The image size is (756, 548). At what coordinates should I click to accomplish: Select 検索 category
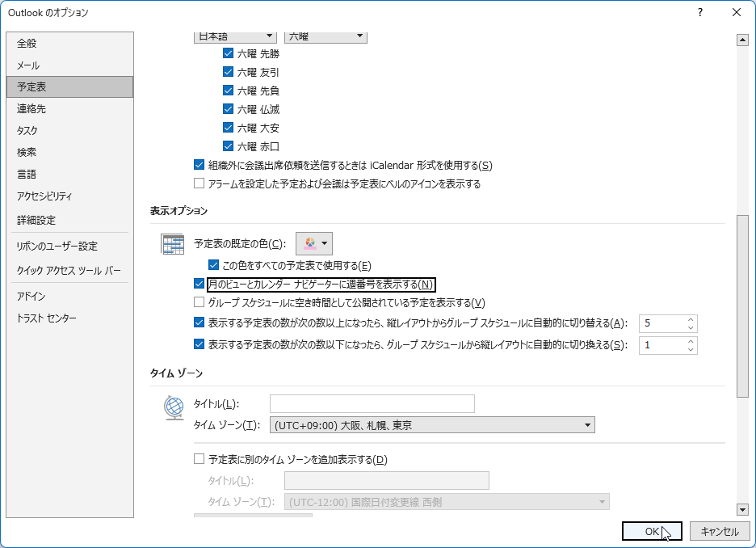coord(70,152)
